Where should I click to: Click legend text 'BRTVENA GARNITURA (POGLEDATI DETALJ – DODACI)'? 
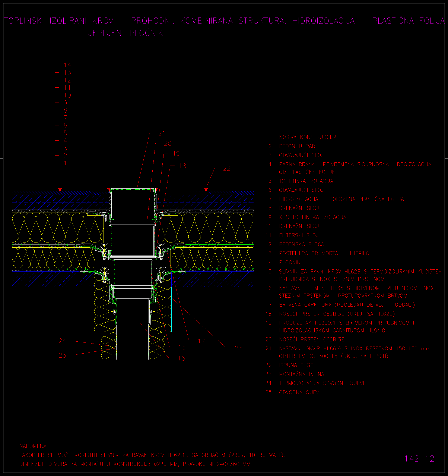(347, 305)
